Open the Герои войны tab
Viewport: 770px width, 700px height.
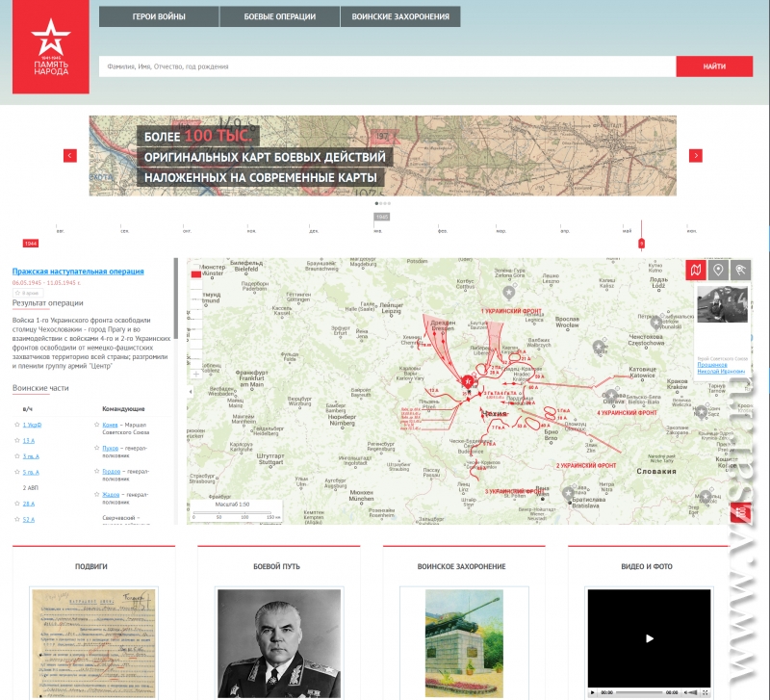click(x=159, y=16)
